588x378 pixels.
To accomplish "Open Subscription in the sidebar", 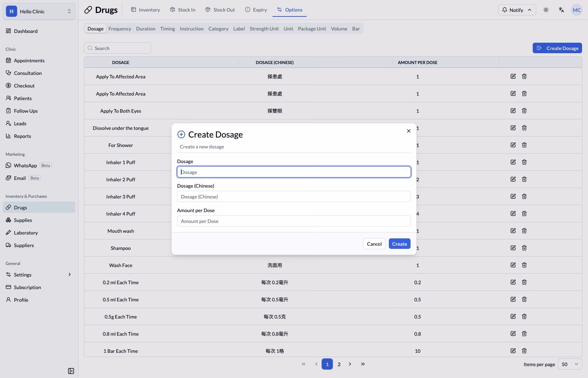I will 39,287.
